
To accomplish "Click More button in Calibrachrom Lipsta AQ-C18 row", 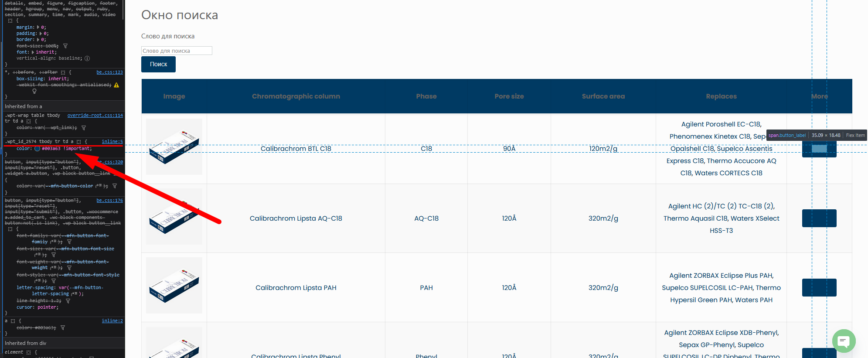I will pyautogui.click(x=819, y=218).
